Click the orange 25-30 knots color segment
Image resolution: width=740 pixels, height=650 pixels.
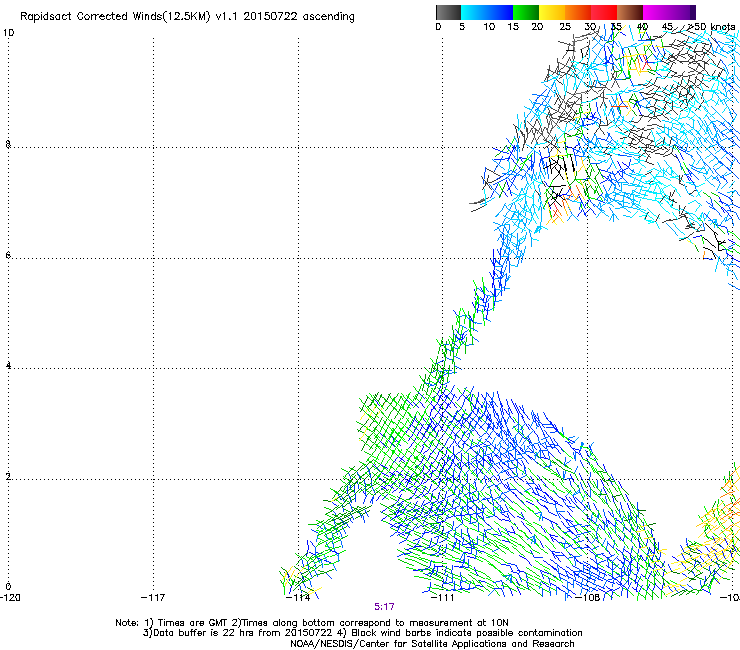pyautogui.click(x=578, y=12)
